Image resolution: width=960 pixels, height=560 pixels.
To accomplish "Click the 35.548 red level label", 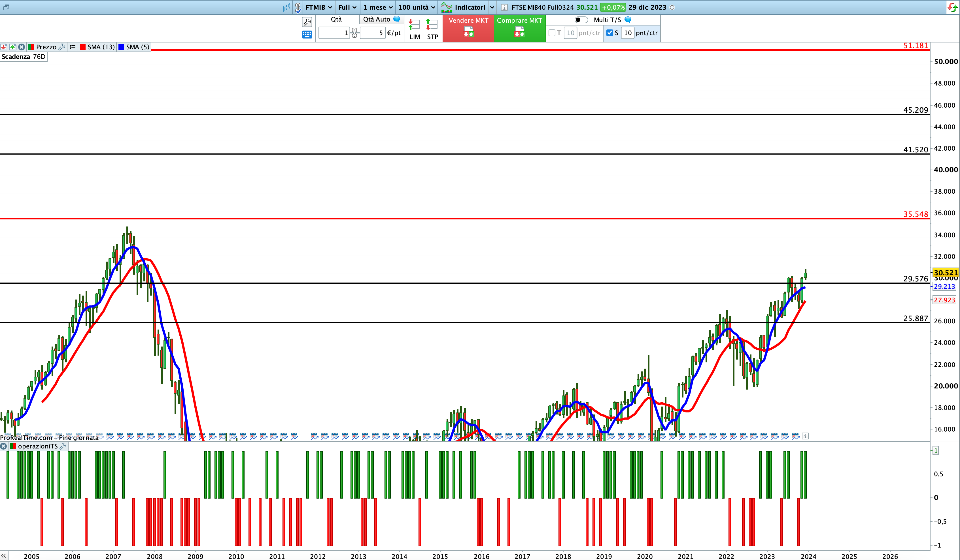I will click(916, 214).
